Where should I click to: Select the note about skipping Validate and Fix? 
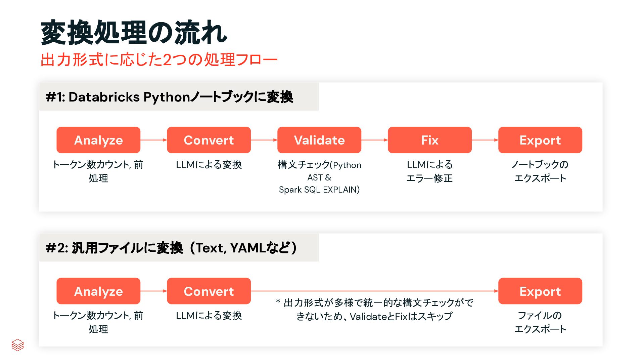click(374, 310)
